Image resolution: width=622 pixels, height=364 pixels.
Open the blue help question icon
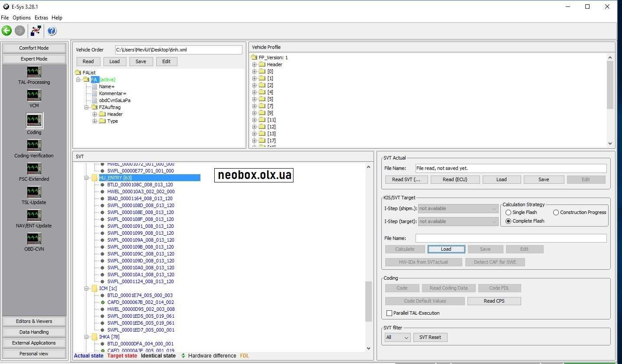[x=52, y=31]
